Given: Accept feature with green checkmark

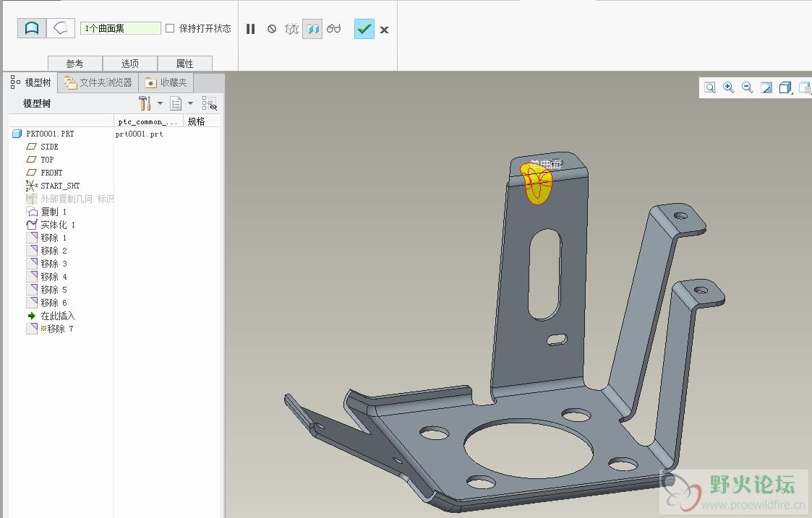Looking at the screenshot, I should [x=364, y=29].
